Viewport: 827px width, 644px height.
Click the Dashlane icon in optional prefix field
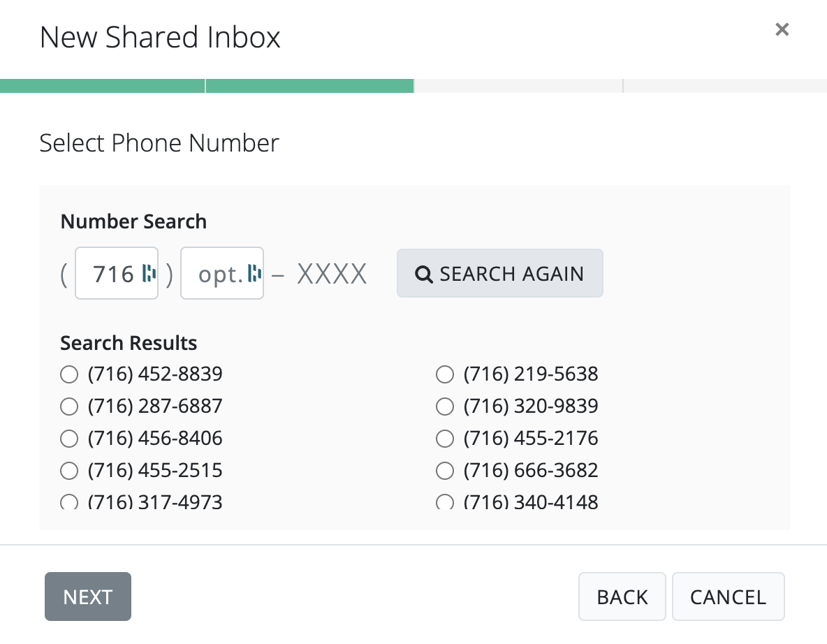pos(254,274)
